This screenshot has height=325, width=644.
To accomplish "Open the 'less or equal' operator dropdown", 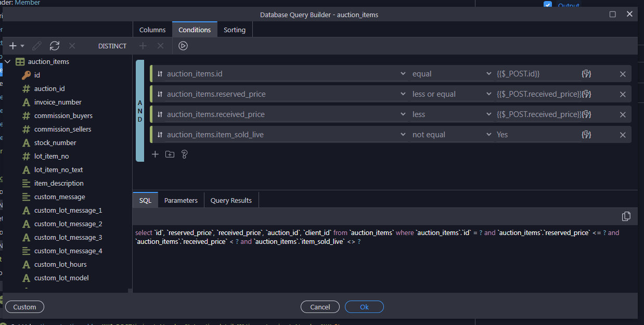I will tap(452, 94).
